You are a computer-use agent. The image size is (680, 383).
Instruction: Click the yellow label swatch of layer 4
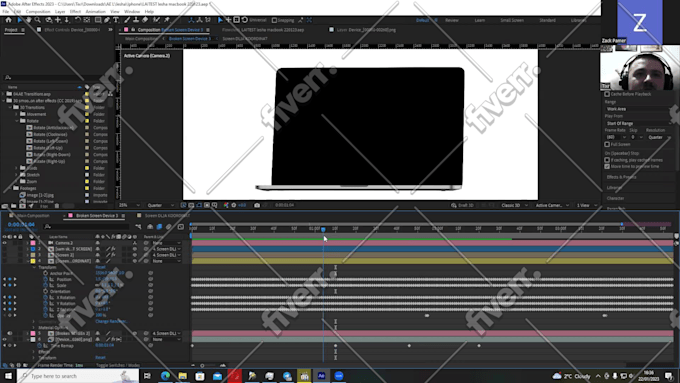click(33, 261)
